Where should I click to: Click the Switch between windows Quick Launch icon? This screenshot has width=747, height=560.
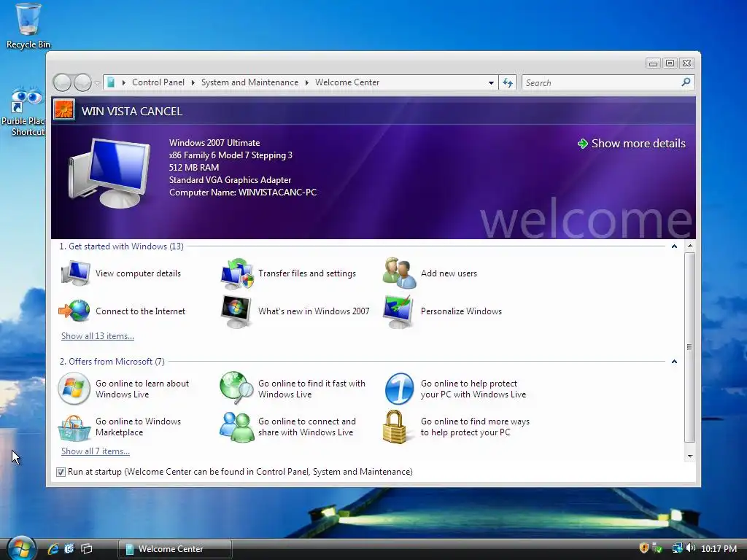click(x=87, y=548)
